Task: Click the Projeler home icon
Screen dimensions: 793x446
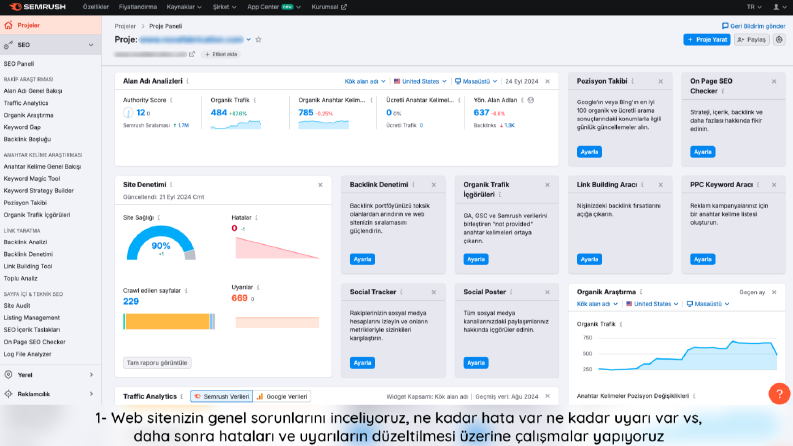Action: (9, 25)
